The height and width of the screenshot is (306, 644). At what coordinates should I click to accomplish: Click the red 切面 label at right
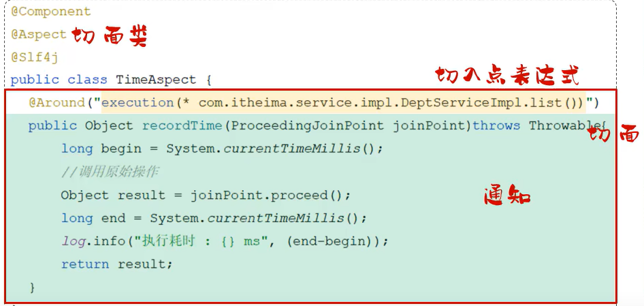tap(613, 134)
